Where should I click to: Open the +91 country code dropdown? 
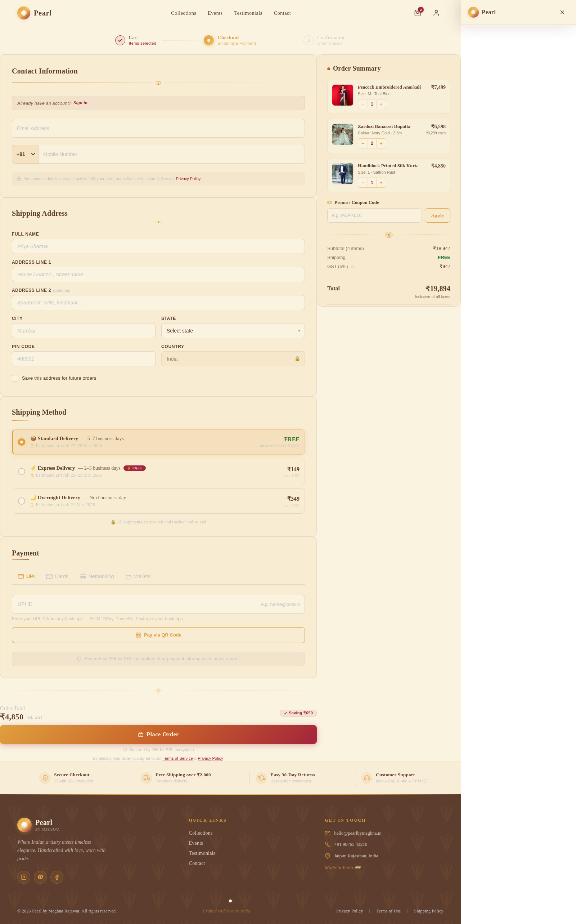click(25, 154)
